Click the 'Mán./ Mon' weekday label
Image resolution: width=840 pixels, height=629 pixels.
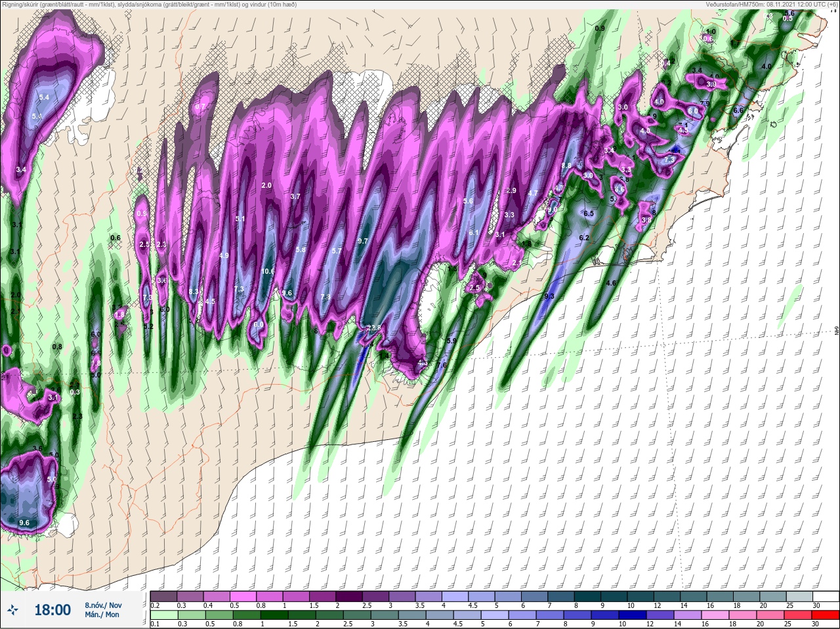pos(102,615)
